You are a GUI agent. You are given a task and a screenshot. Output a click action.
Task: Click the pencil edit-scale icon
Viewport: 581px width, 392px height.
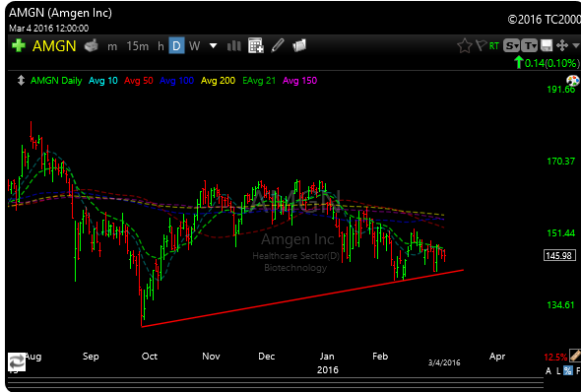575,356
